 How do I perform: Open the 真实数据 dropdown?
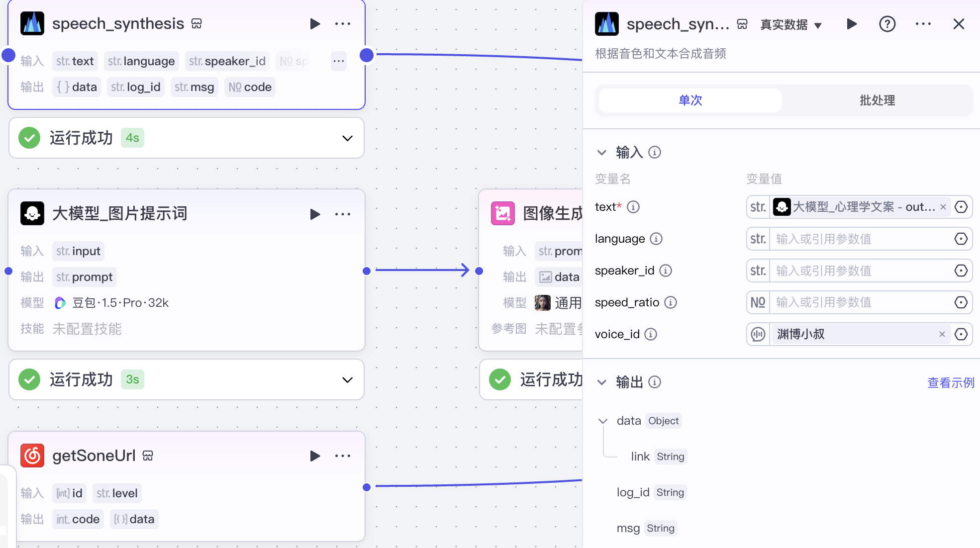click(x=790, y=24)
